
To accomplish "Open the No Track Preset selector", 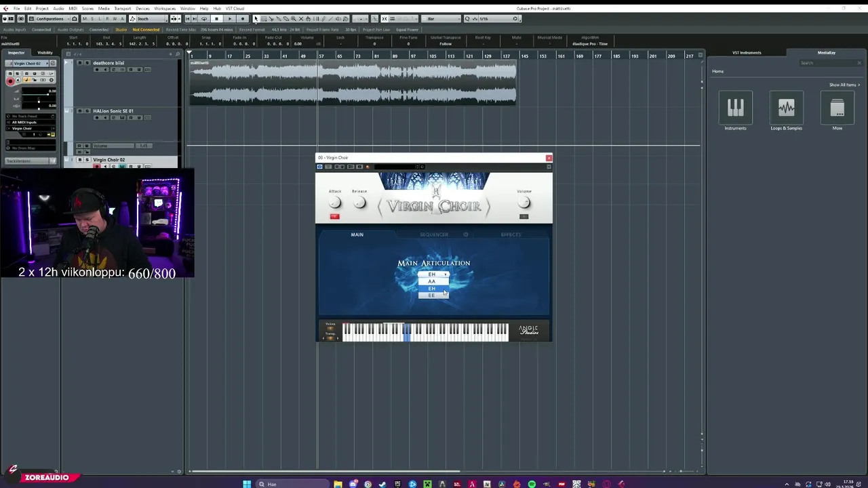I will pos(31,116).
